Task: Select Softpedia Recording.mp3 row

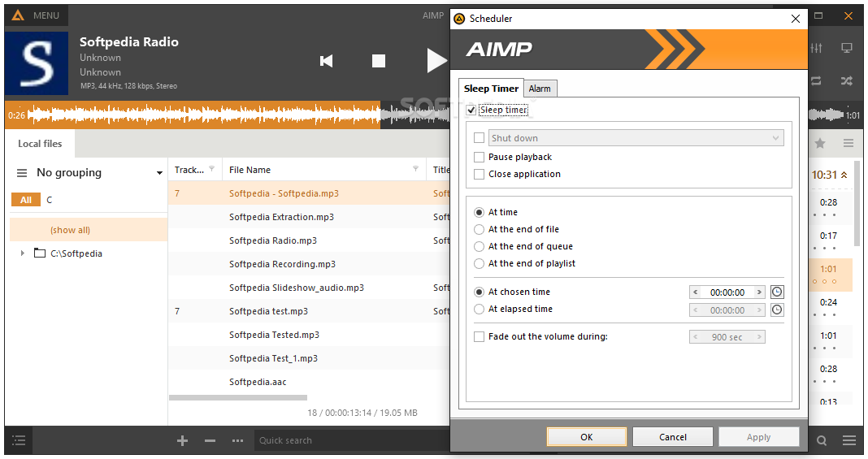Action: [x=309, y=264]
